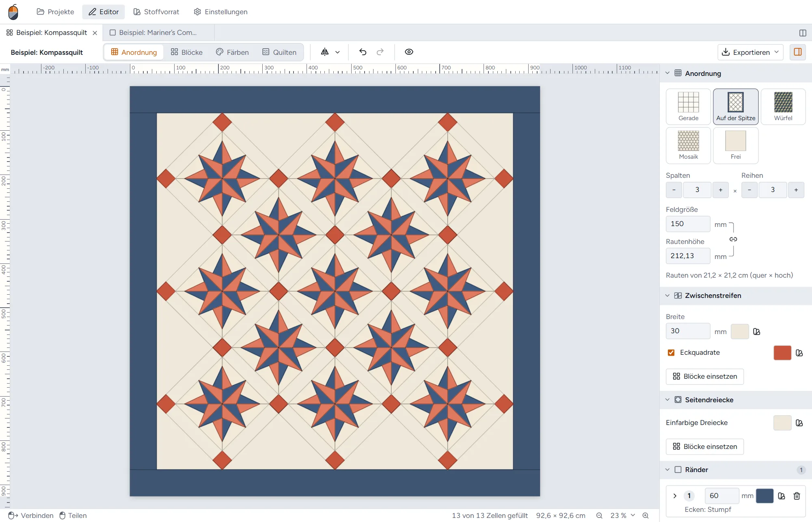Close the Beispiel: Kompassquilt tab
Image resolution: width=812 pixels, height=522 pixels.
(x=95, y=33)
